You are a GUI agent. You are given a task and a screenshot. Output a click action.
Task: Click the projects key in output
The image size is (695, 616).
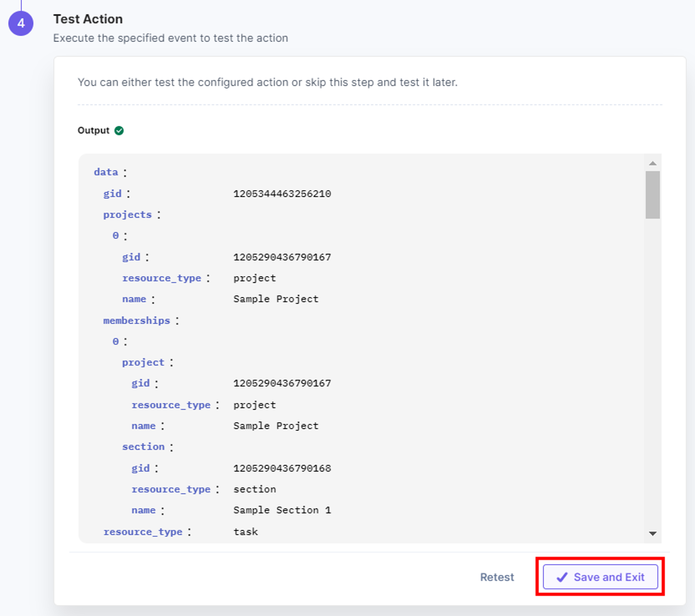(x=128, y=214)
